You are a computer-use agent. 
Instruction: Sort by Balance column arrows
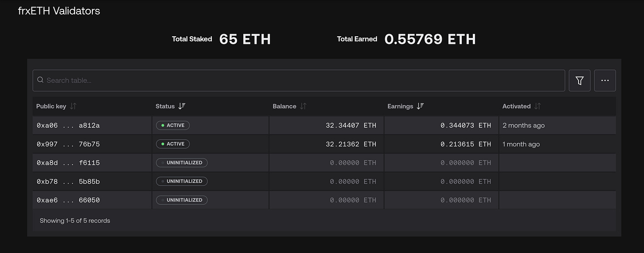pos(303,106)
